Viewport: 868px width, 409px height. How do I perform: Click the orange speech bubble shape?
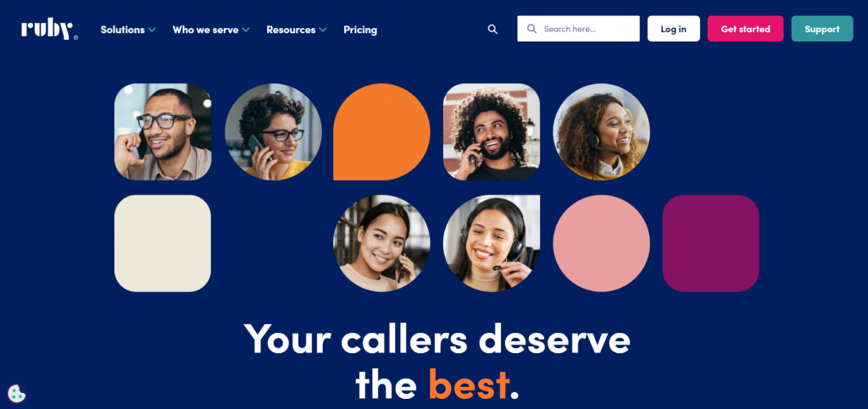pyautogui.click(x=381, y=132)
